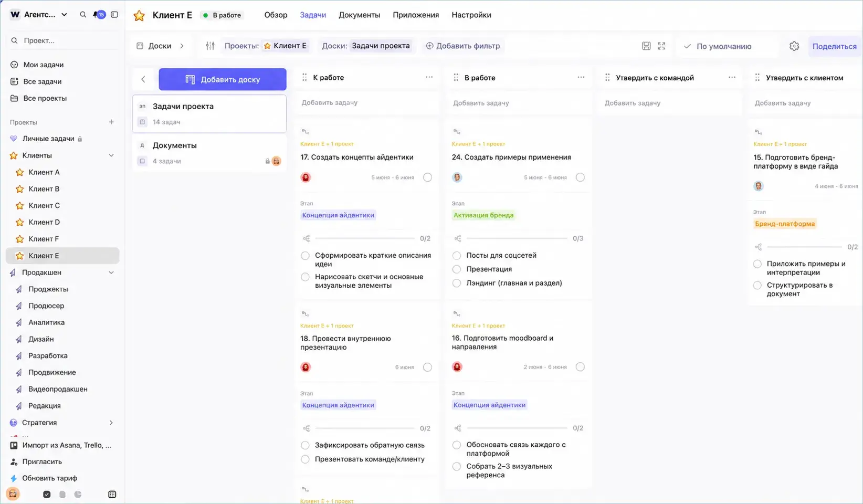Image resolution: width=863 pixels, height=504 pixels.
Task: Click the Проект... search field in sidebar
Action: [x=63, y=40]
